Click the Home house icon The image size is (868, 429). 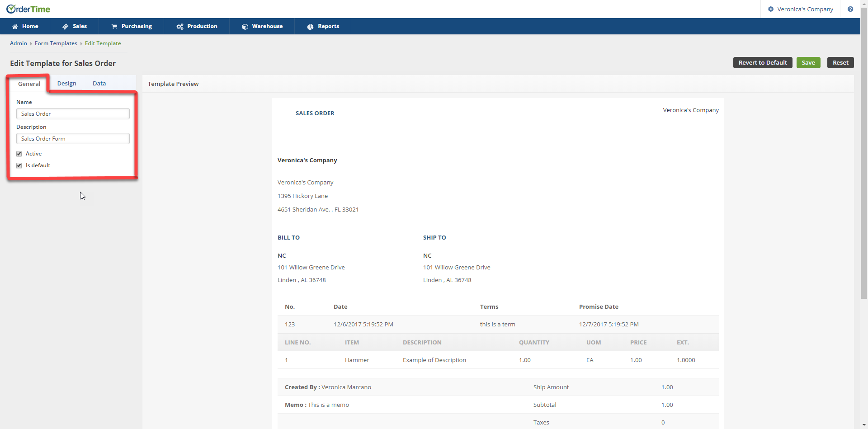15,27
